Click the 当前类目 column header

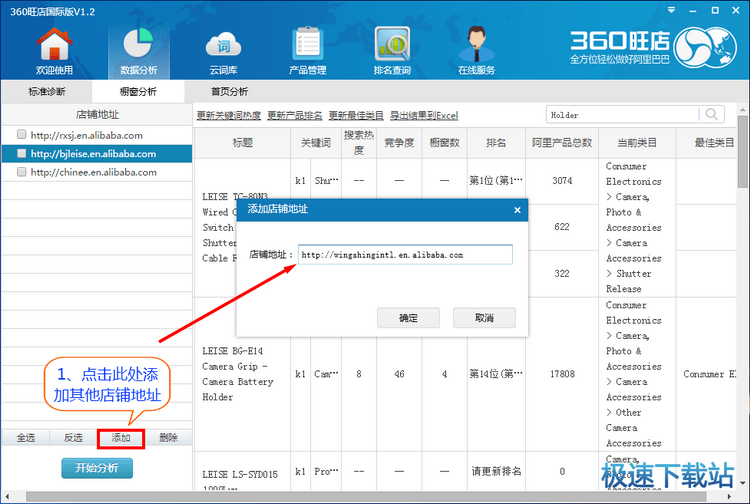click(637, 142)
